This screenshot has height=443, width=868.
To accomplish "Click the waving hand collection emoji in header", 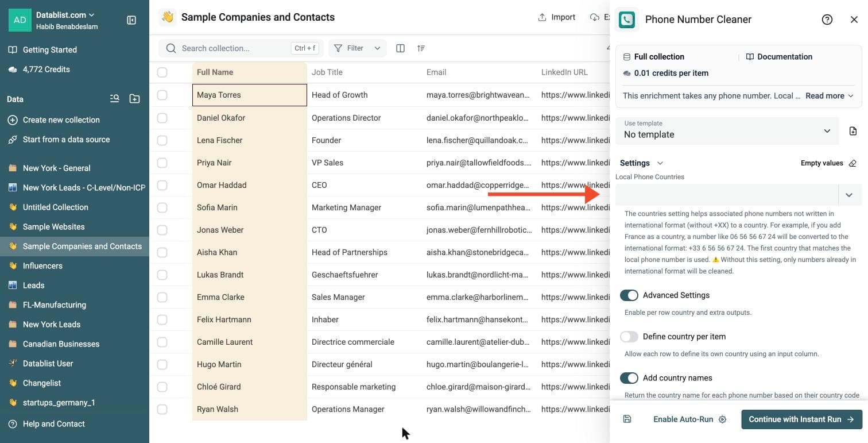I will 168,17.
